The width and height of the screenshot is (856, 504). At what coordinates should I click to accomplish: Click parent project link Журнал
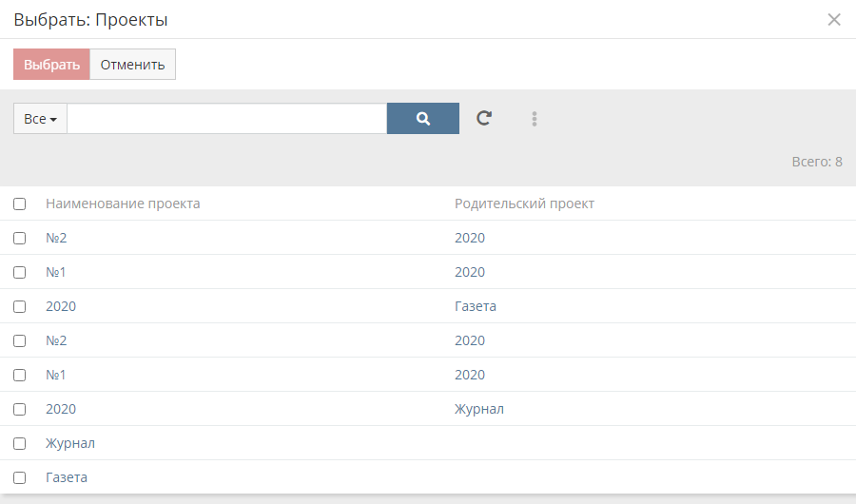coord(479,409)
